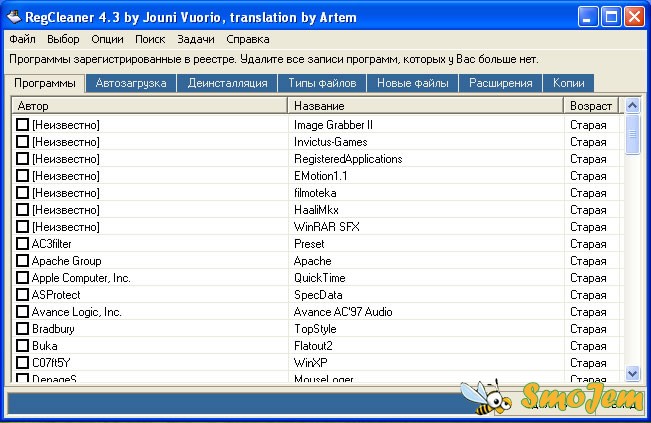Close the RegCleaner window
This screenshot has width=651, height=423.
click(x=634, y=17)
